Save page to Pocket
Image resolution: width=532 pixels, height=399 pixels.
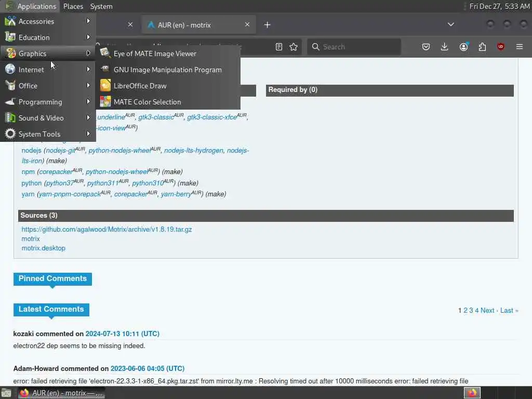426,47
